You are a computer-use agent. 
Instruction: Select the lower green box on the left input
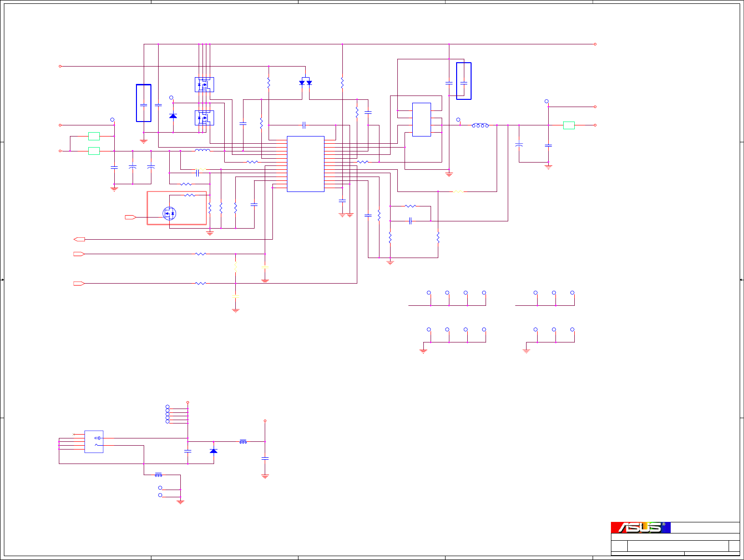click(94, 151)
